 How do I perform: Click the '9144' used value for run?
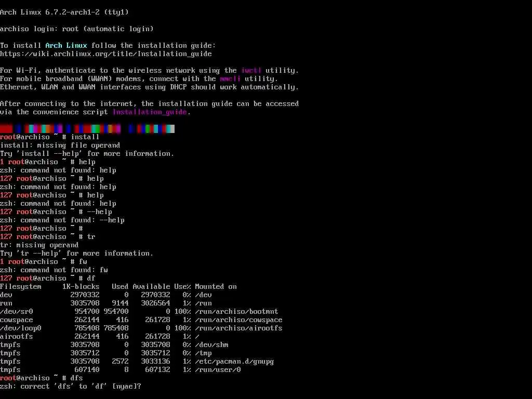(120, 303)
